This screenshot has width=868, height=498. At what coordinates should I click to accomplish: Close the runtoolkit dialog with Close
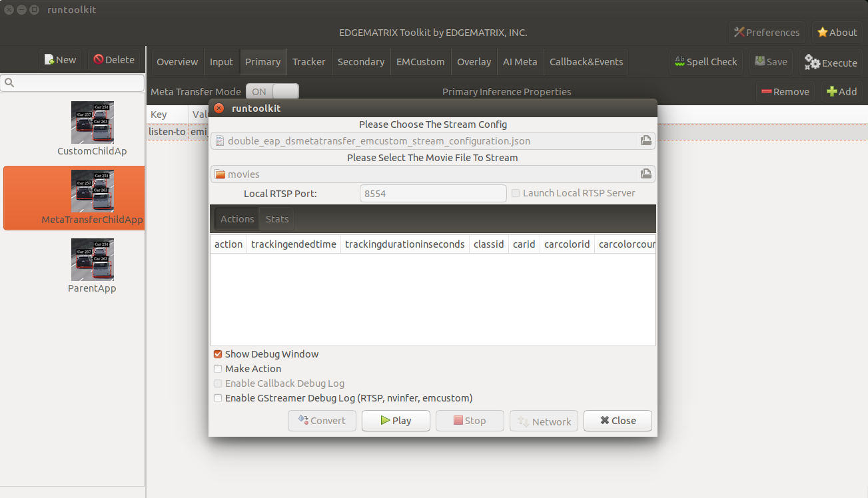pos(618,421)
